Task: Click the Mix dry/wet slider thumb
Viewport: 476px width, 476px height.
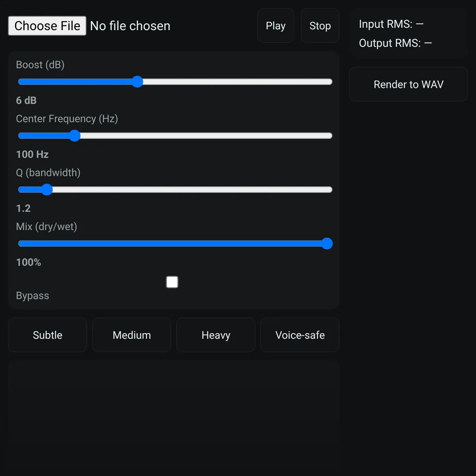Action: 327,244
